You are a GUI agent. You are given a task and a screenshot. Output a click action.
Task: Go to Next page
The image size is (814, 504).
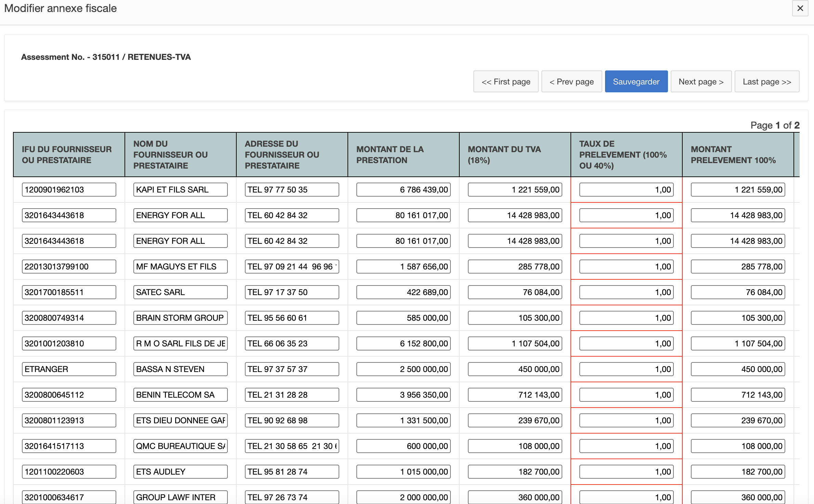click(x=701, y=82)
